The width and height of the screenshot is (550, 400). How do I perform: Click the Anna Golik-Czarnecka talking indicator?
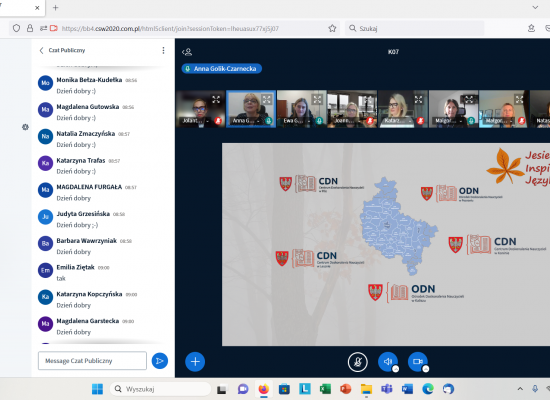coord(222,69)
